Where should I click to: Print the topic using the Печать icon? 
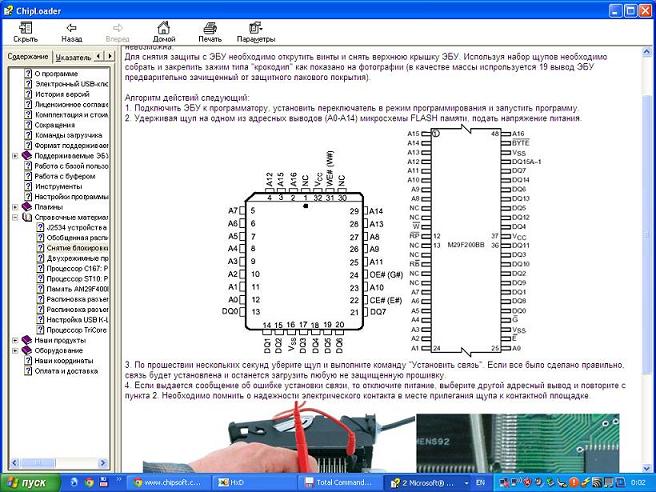point(210,30)
